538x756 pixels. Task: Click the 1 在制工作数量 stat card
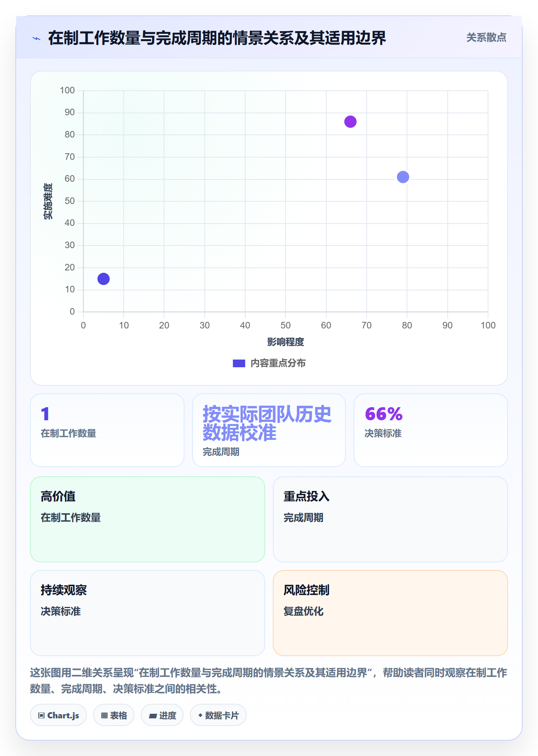click(x=107, y=430)
